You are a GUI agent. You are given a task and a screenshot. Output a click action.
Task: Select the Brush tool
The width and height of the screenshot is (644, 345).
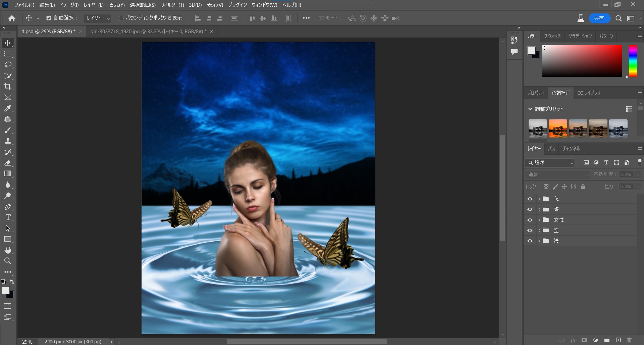click(x=8, y=130)
